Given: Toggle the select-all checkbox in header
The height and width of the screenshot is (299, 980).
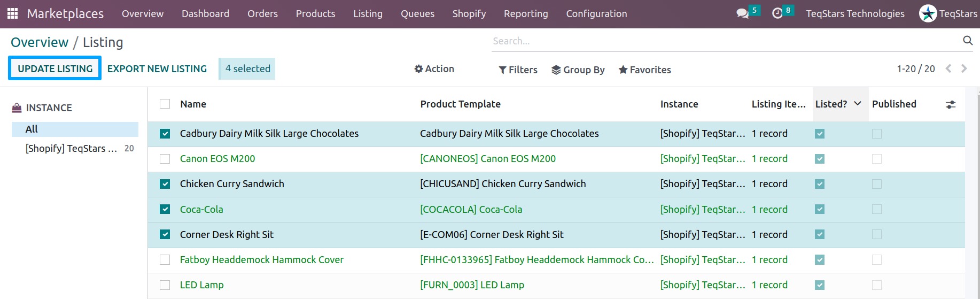Looking at the screenshot, I should click(x=165, y=104).
